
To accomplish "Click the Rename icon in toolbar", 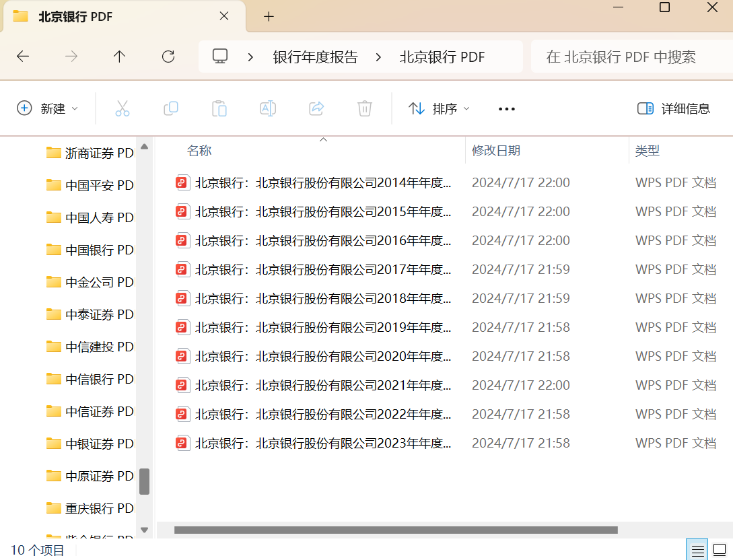I will pyautogui.click(x=268, y=108).
